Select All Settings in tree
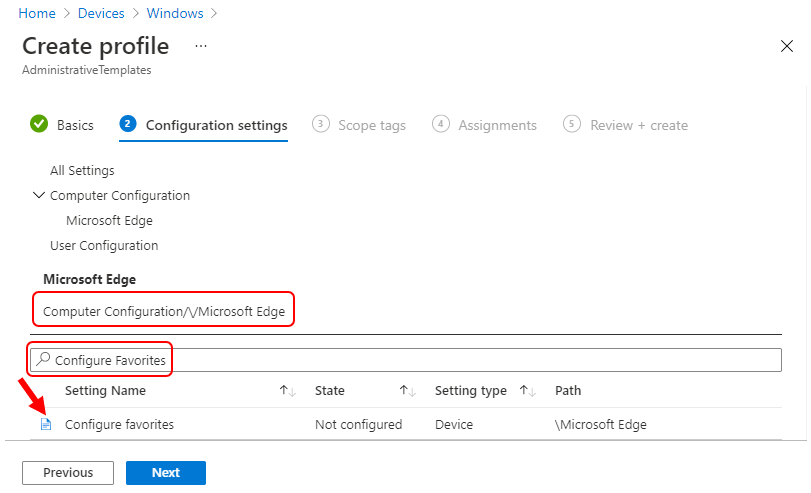811x493 pixels. (x=82, y=171)
